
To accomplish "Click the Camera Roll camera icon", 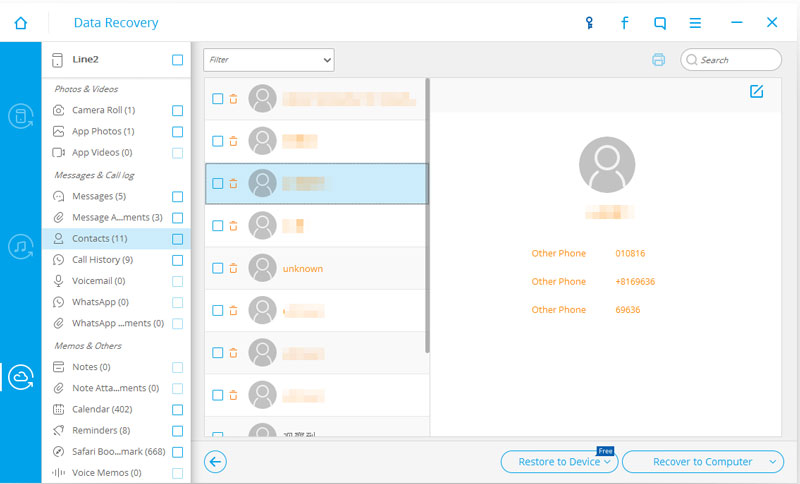I will (x=59, y=110).
